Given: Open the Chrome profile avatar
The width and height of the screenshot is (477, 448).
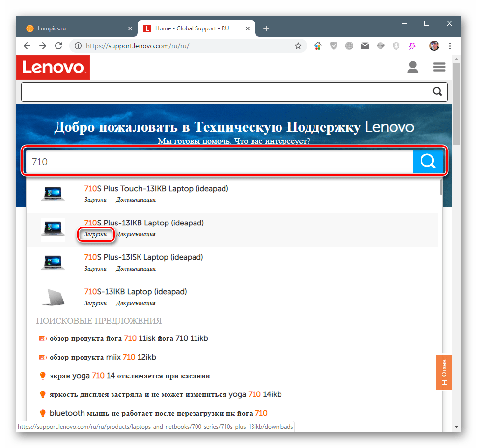Looking at the screenshot, I should (x=434, y=45).
